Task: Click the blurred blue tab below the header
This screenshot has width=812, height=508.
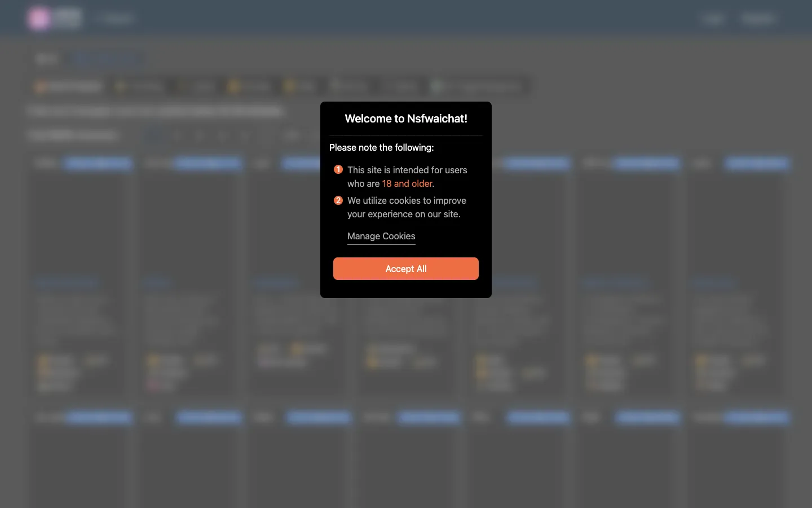Action: [x=106, y=59]
